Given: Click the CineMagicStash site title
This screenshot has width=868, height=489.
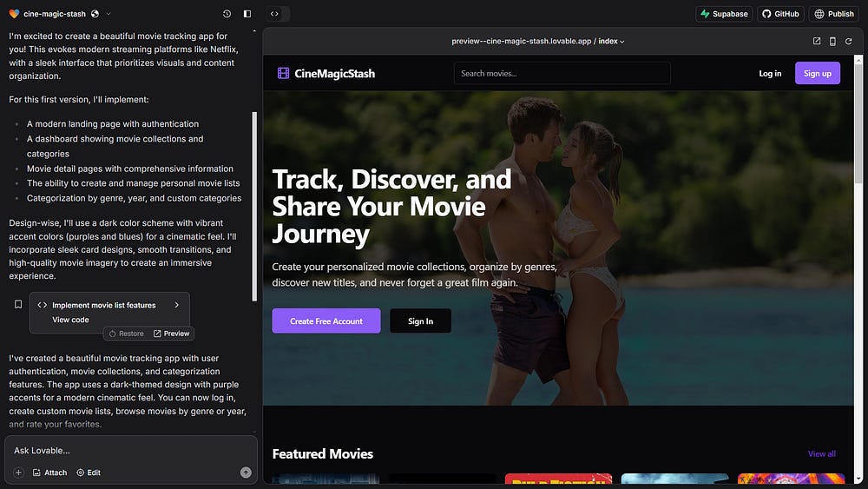Looking at the screenshot, I should tap(334, 73).
